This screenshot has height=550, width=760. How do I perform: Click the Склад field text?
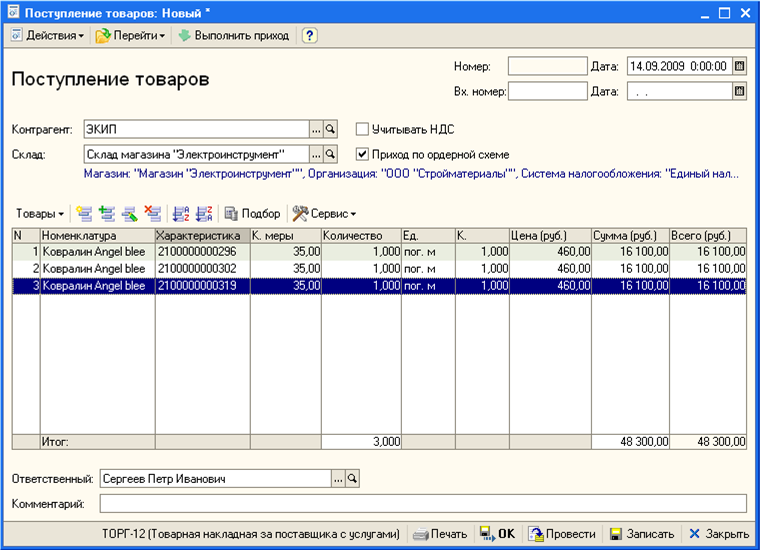[x=196, y=155]
